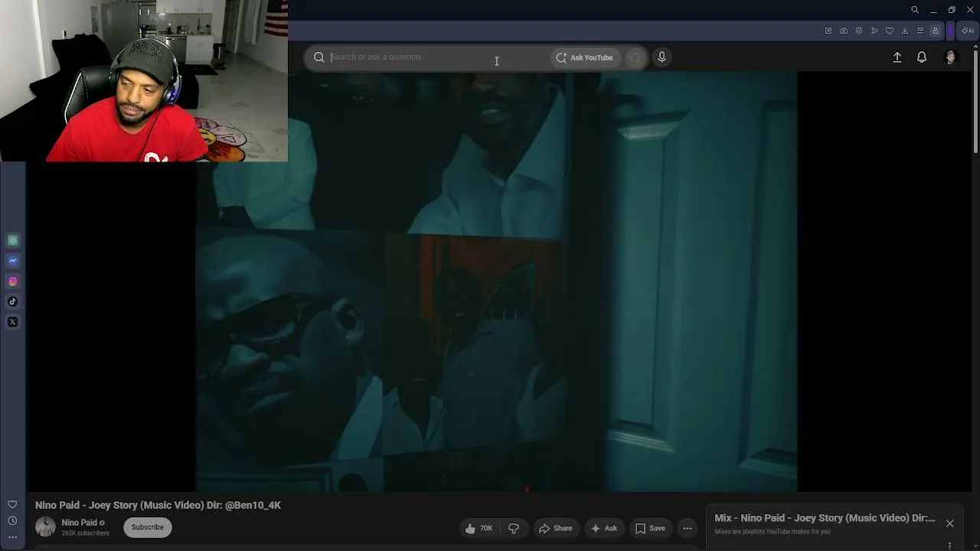The height and width of the screenshot is (551, 980).
Task: Take a snapshot with the camera icon
Action: coord(844,31)
